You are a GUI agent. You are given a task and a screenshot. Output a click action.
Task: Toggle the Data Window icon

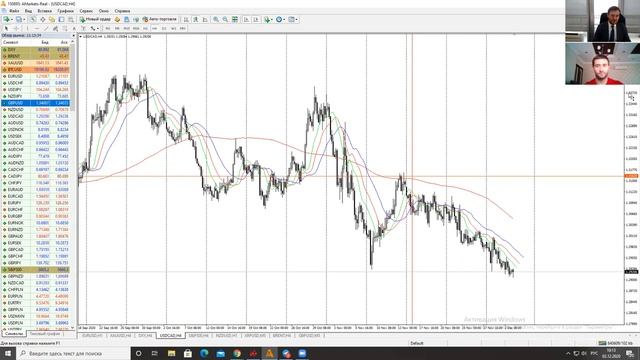(x=42, y=19)
